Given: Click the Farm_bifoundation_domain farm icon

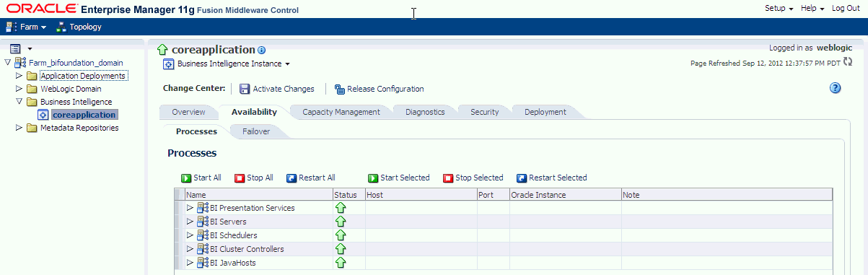Looking at the screenshot, I should click(20, 63).
